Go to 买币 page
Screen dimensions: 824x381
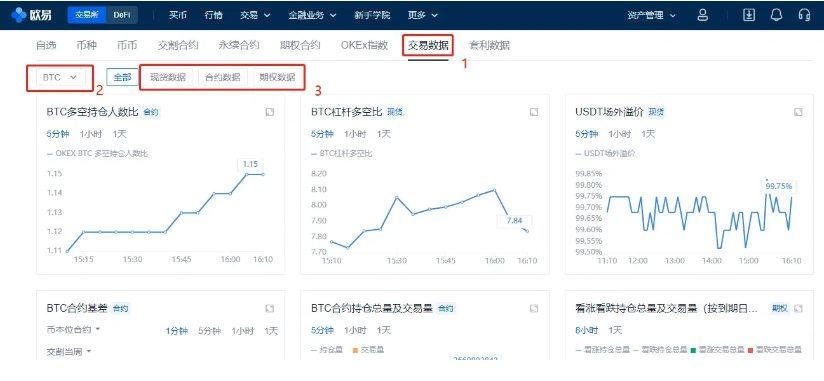click(178, 15)
